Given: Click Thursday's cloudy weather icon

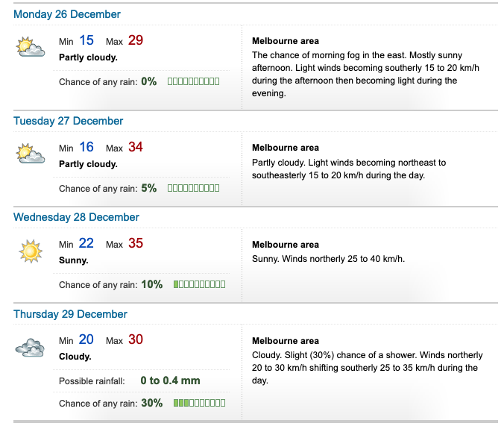Looking at the screenshot, I should coord(30,348).
